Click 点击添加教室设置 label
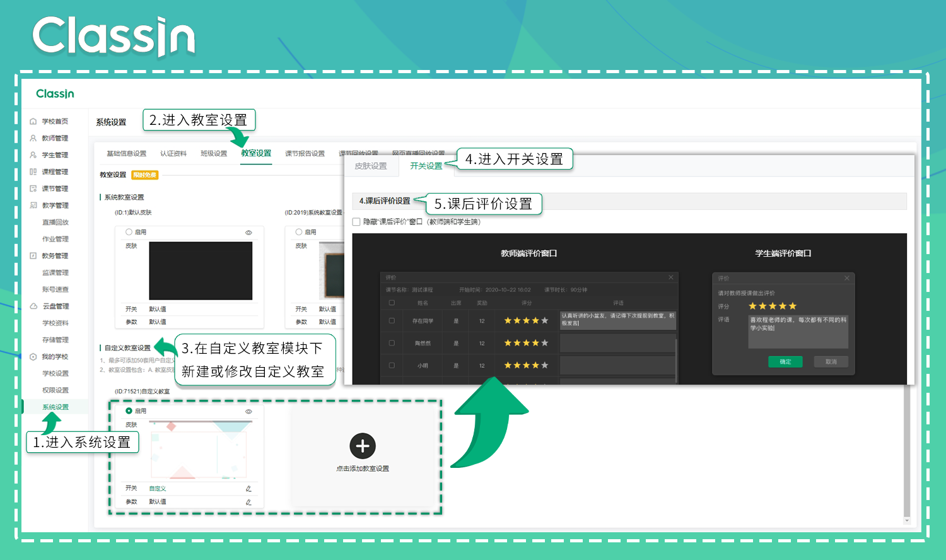946x560 pixels. pos(363,469)
